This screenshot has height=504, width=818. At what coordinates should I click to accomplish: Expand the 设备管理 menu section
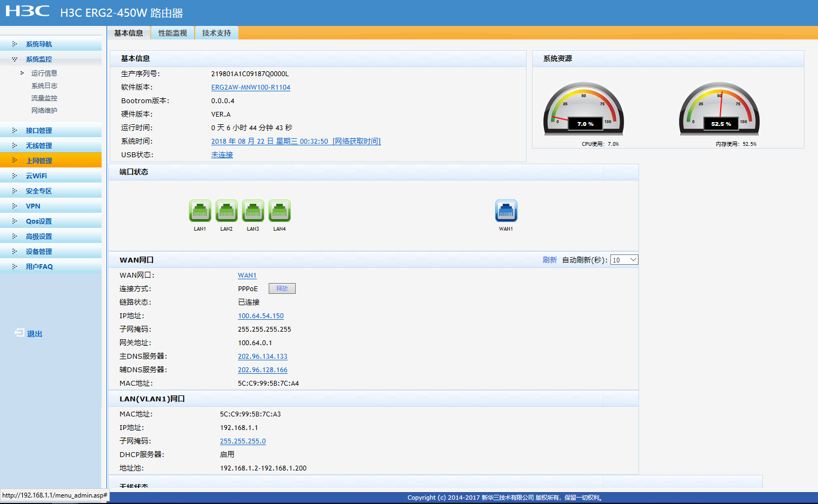click(51, 251)
